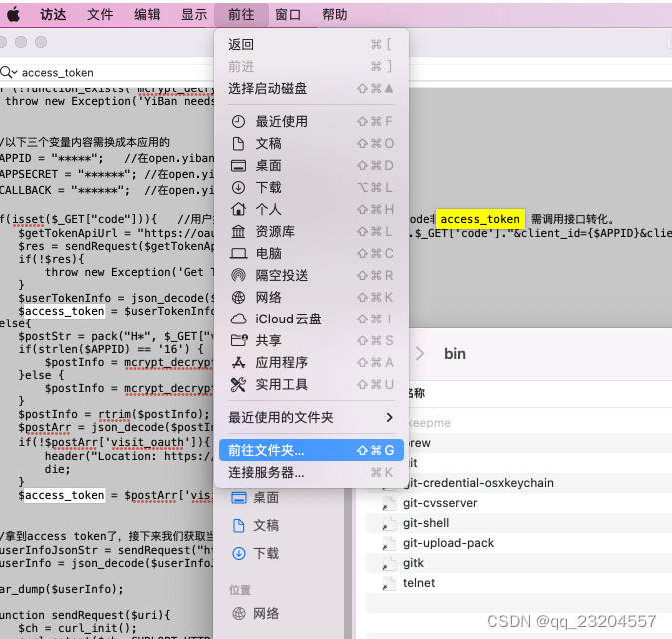Click the 电脑 laptop icon
The width and height of the screenshot is (672, 639).
tap(239, 254)
